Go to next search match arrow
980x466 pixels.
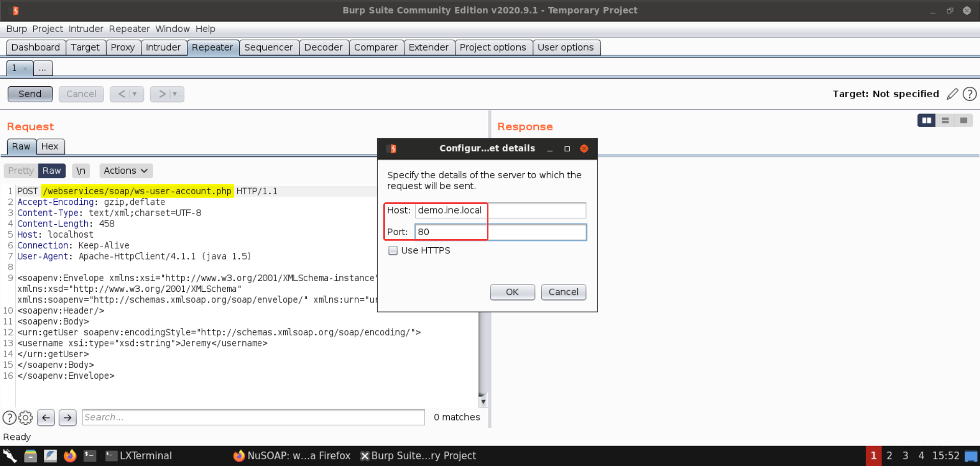coord(67,417)
